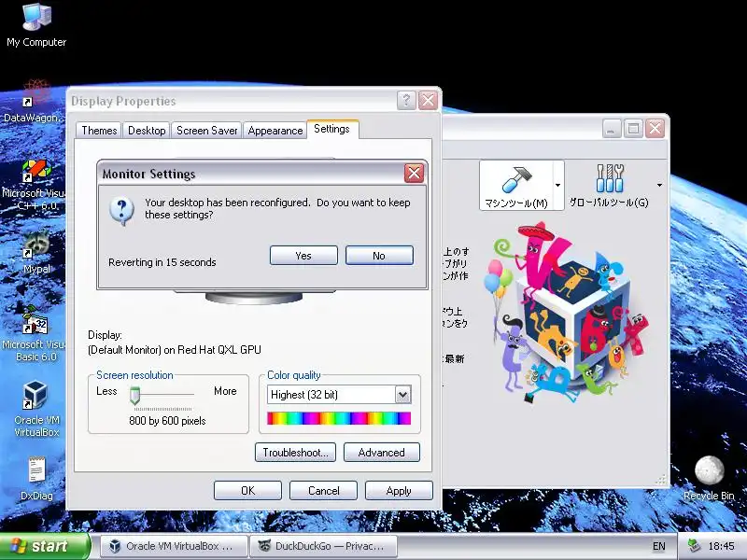
Task: Minimize the VirtualBox window
Action: pos(612,128)
